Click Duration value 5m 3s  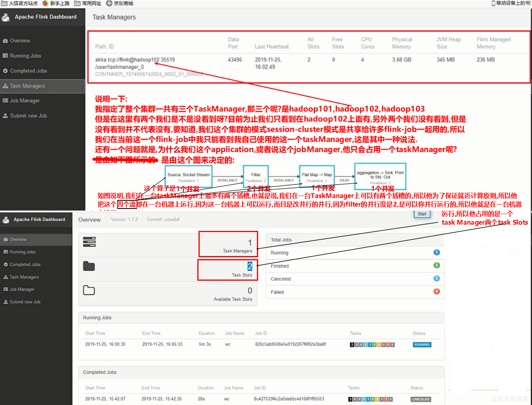point(205,344)
